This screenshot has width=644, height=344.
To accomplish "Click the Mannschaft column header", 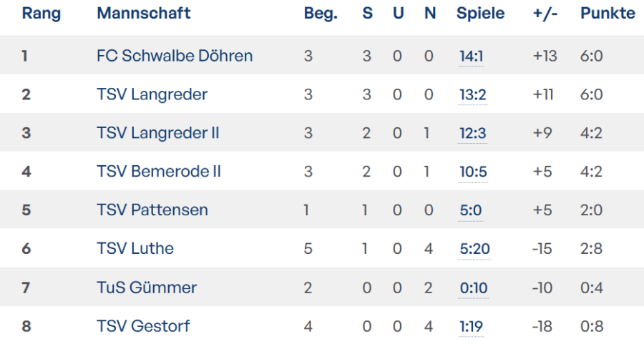I will point(144,14).
